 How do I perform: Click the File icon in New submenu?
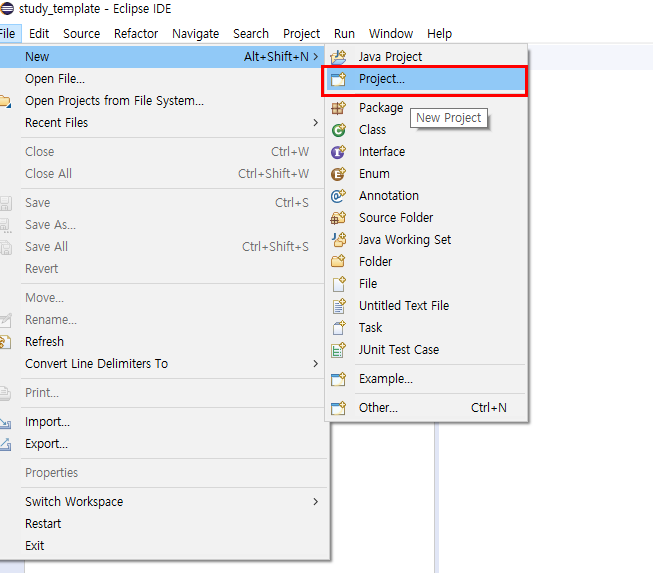[338, 284]
